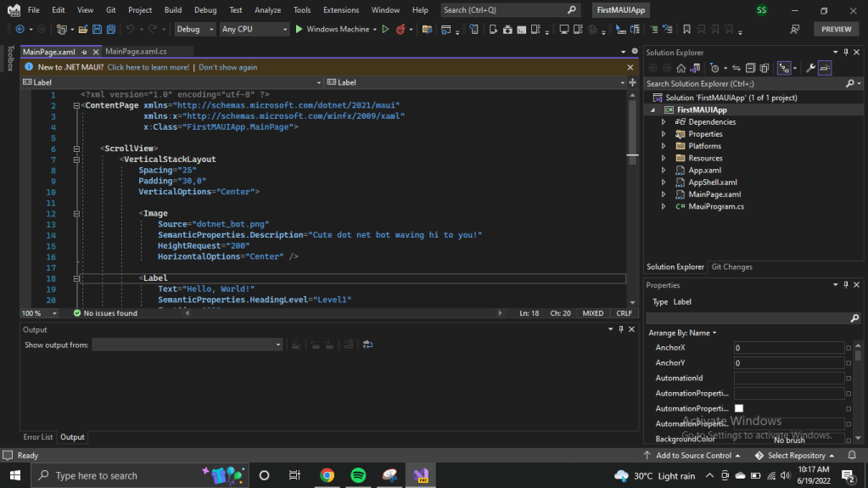The width and height of the screenshot is (868, 488).
Task: Click the Save All toolbar icon
Action: pyautogui.click(x=111, y=29)
